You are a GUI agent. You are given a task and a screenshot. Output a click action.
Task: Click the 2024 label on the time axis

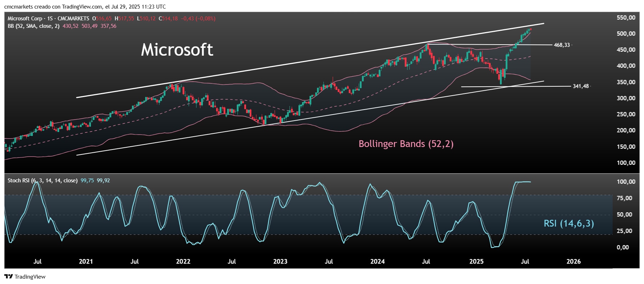point(378,262)
